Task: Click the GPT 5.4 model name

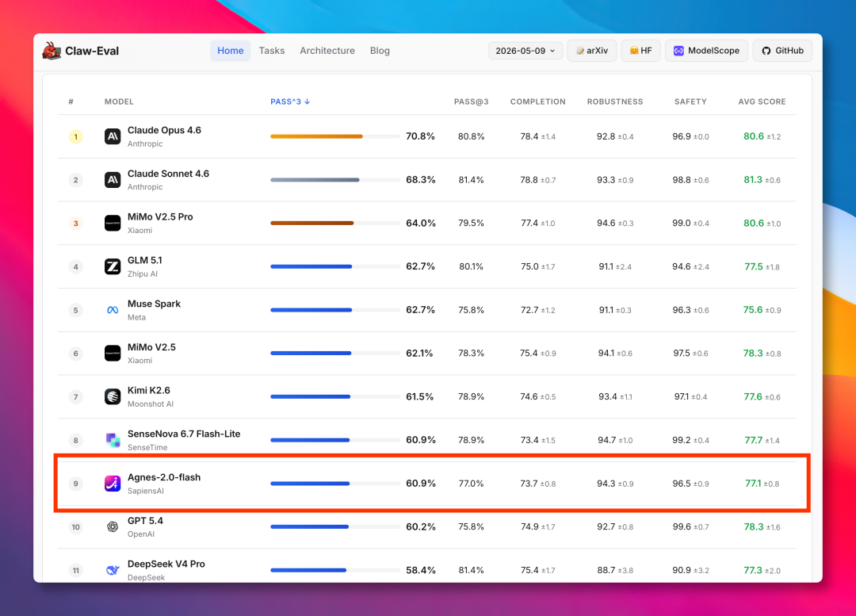Action: [x=145, y=521]
